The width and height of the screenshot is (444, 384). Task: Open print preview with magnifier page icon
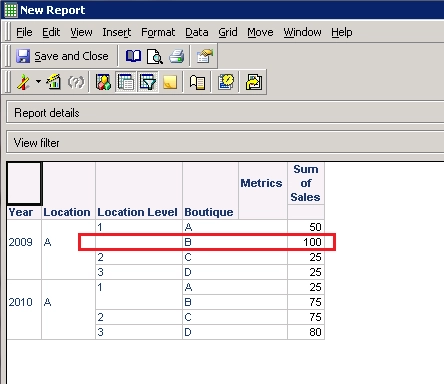pos(155,56)
